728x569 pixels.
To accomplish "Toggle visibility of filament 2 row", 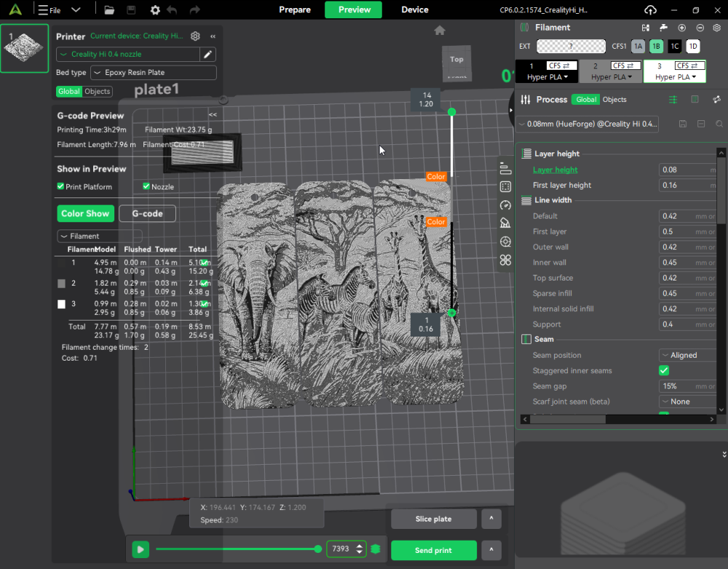I will 204,283.
